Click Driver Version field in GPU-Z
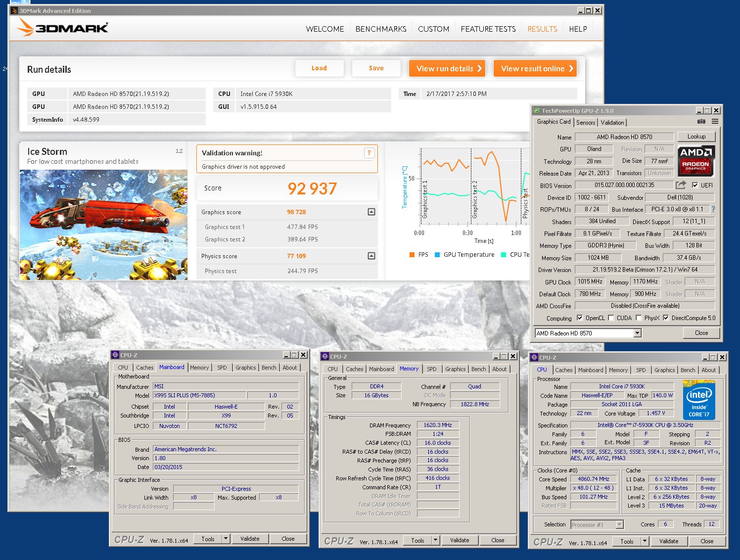The width and height of the screenshot is (740, 560). point(645,270)
